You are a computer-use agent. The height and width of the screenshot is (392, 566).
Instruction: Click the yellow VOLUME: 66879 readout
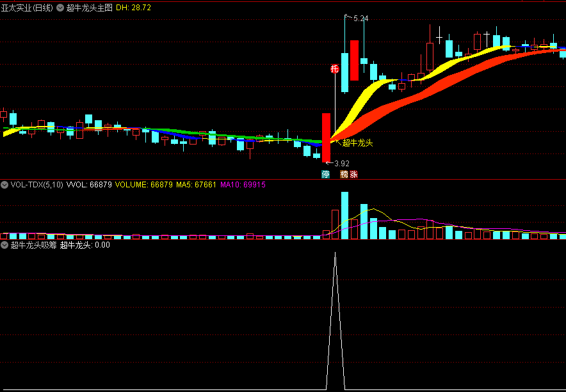coord(144,185)
